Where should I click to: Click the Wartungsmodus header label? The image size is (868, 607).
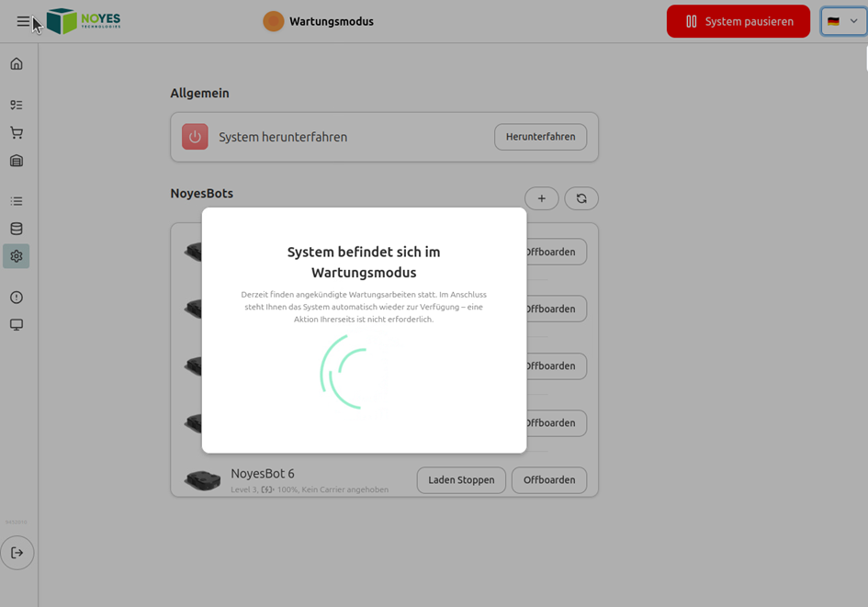coord(332,21)
